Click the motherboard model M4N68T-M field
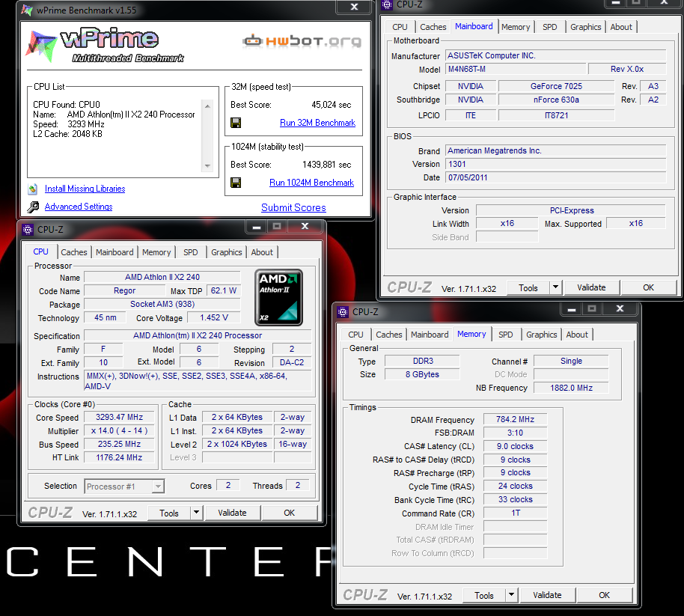 [515, 69]
